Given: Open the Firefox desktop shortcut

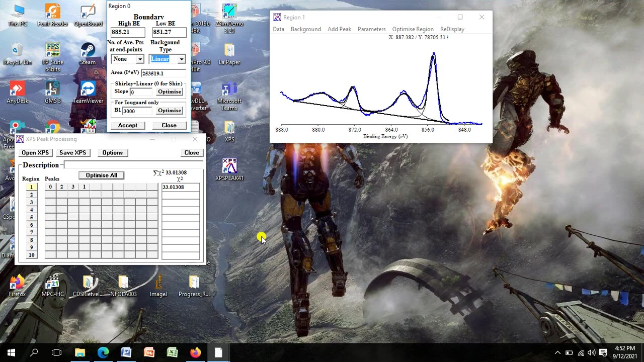Looking at the screenshot, I should point(18,286).
